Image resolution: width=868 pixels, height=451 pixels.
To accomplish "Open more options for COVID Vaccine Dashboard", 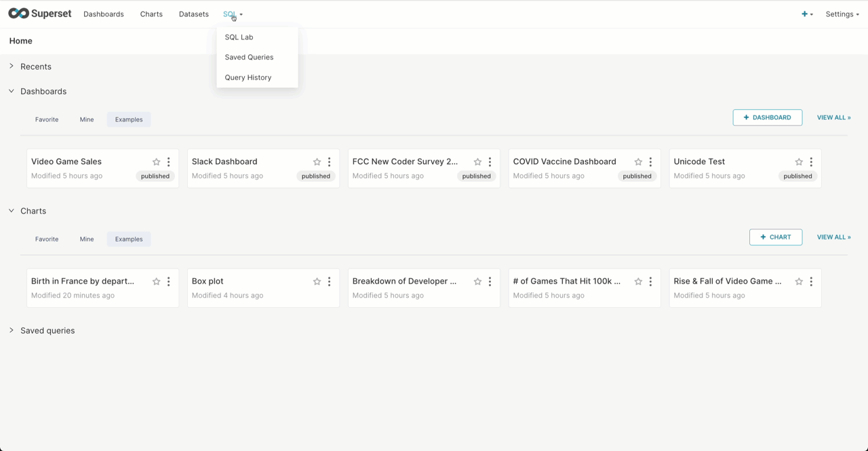I will (650, 162).
